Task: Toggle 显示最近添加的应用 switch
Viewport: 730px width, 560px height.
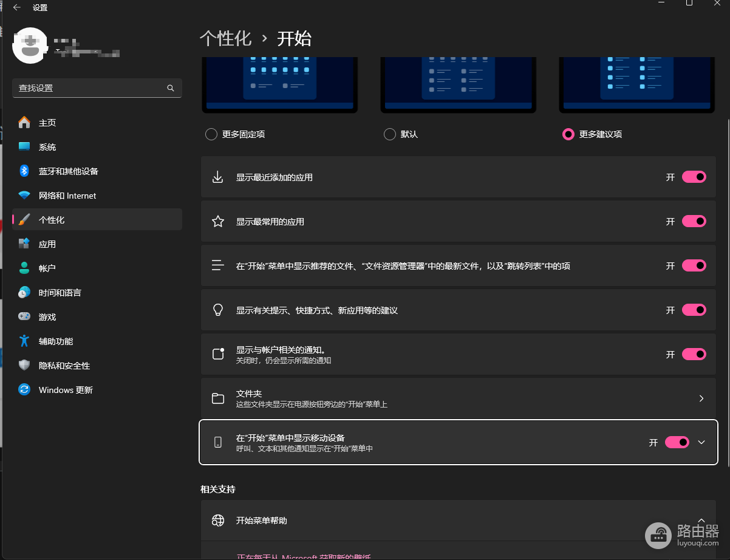Action: [694, 177]
